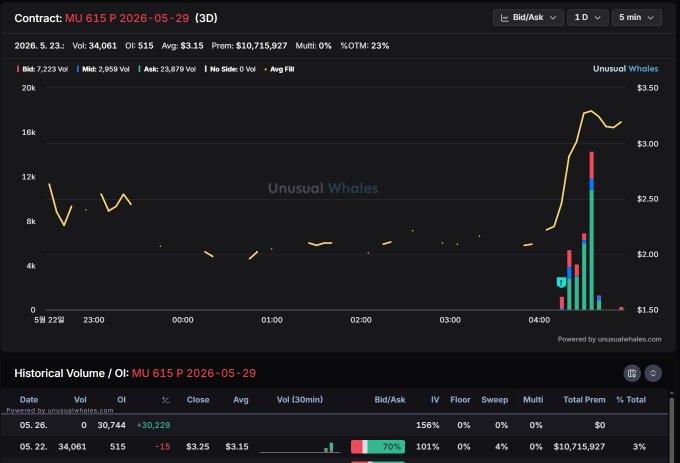Viewport: 680px width, 463px height.
Task: Select the 05. 26. date cell
Action: tap(33, 425)
